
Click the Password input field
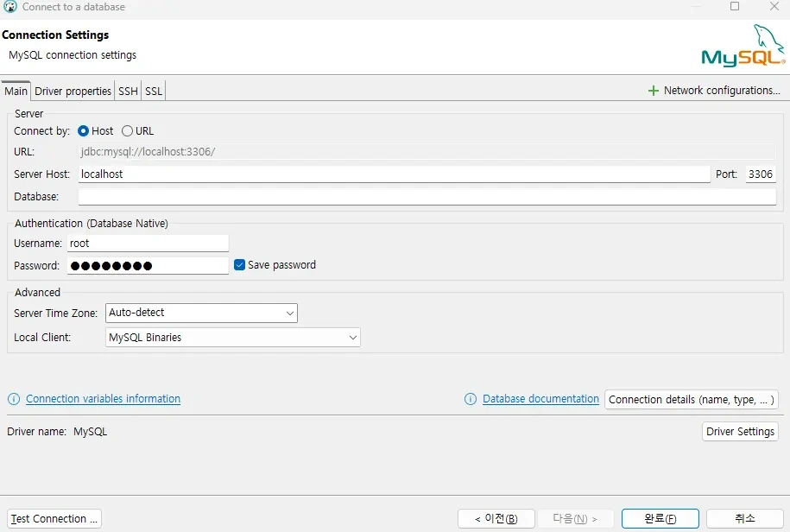(148, 265)
